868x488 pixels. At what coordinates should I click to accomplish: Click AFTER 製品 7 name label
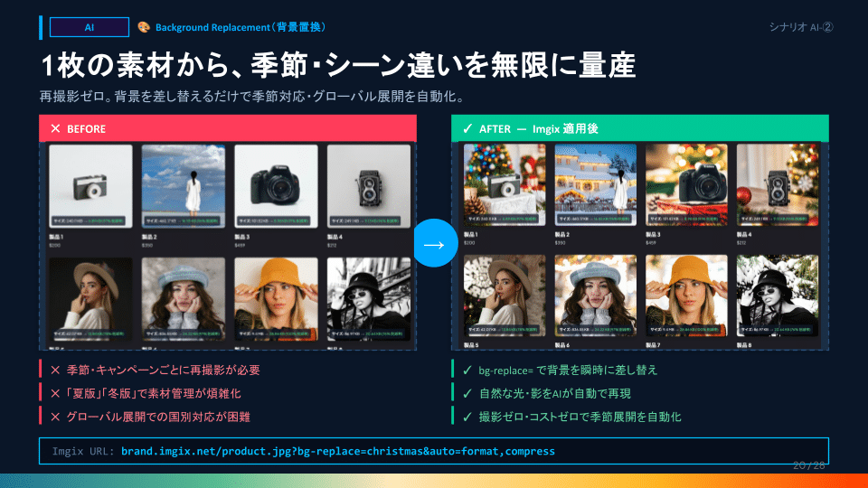point(653,345)
